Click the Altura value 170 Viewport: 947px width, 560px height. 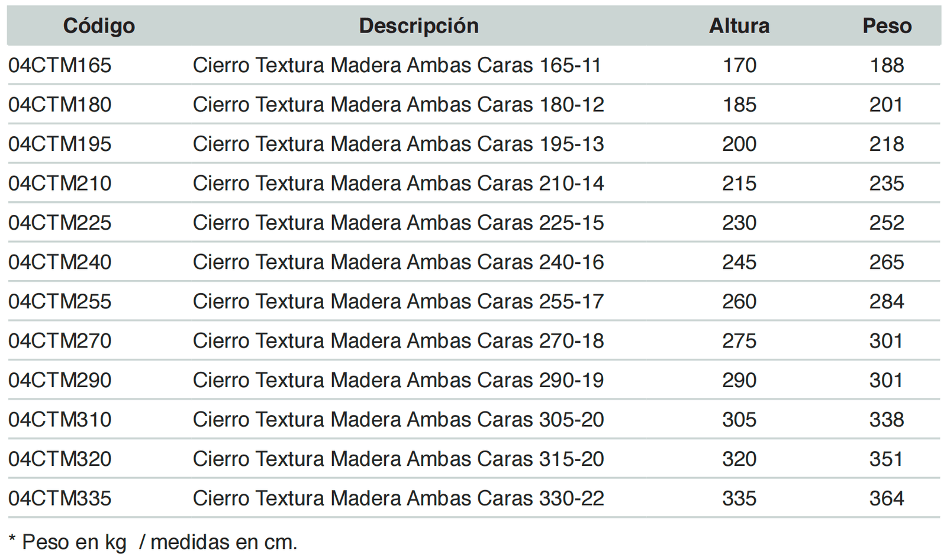739,65
